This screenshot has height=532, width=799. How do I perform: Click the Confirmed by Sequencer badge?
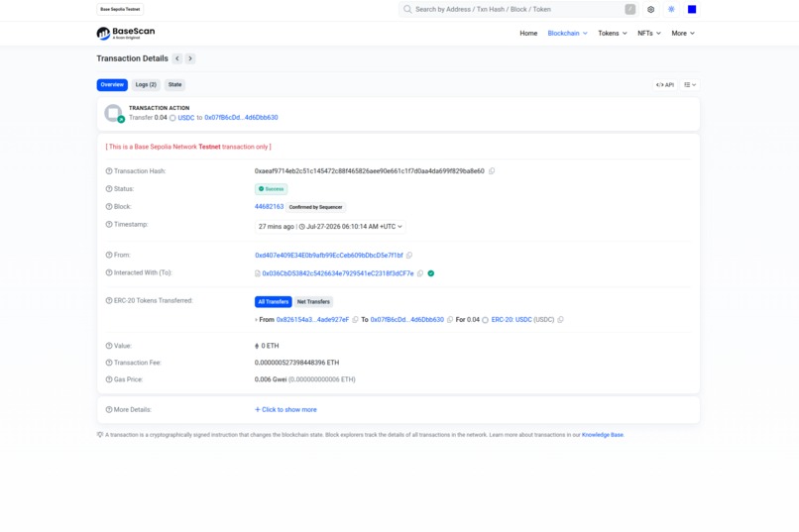(x=315, y=207)
